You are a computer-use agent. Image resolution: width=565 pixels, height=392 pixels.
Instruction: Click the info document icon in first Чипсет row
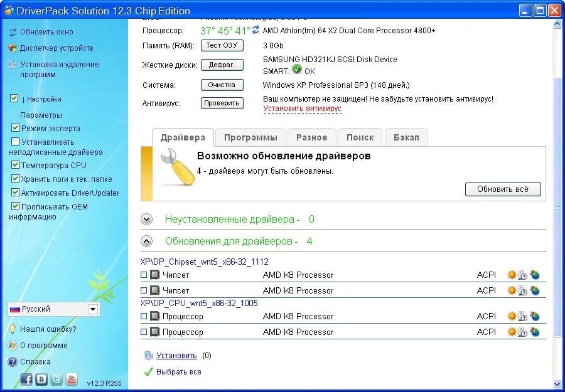pyautogui.click(x=522, y=275)
